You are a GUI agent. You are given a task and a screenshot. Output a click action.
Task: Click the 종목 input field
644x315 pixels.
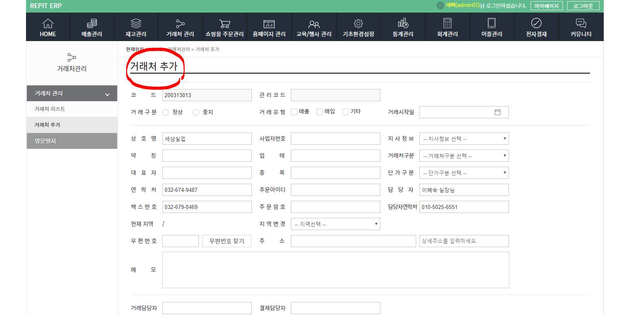(x=336, y=173)
